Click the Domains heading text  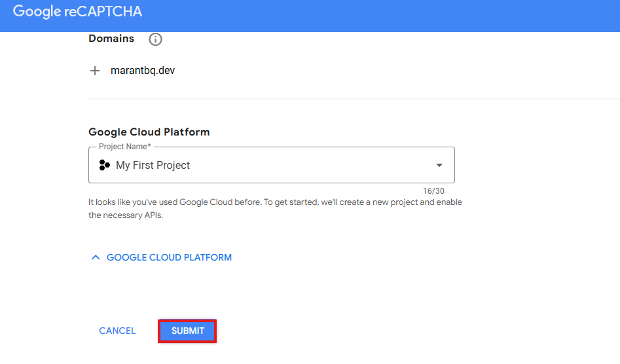[111, 39]
